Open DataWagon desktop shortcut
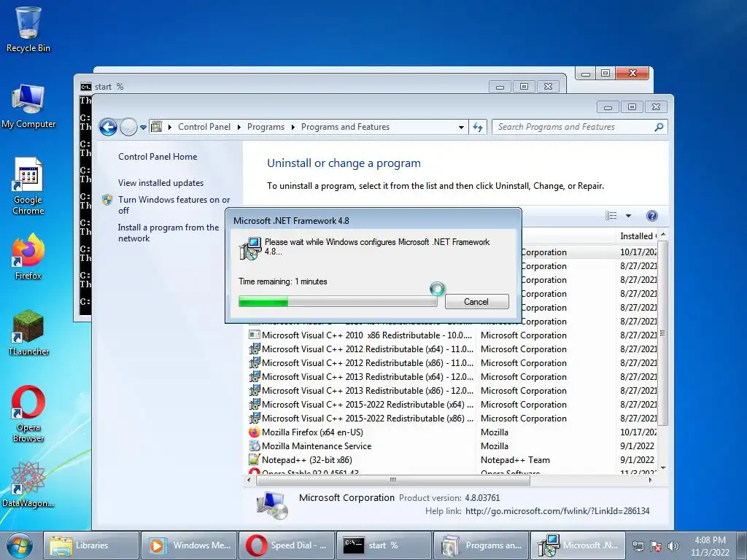747x560 pixels. tap(28, 484)
